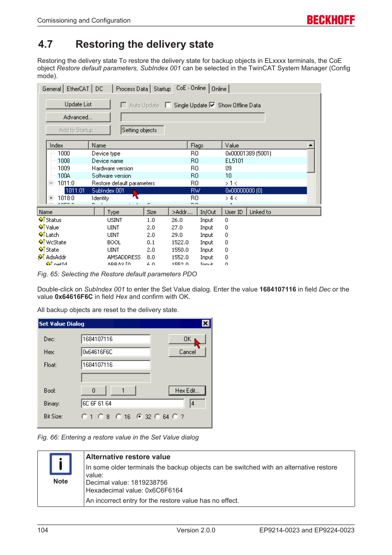Click the empty box beside Advanced...
The height and width of the screenshot is (555, 392).
[193, 118]
